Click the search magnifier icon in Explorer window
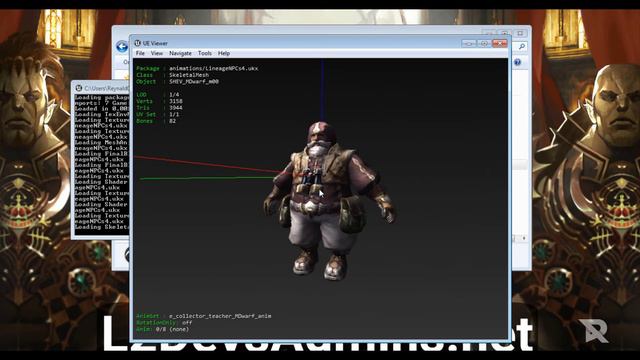640x360 pixels. (x=521, y=47)
